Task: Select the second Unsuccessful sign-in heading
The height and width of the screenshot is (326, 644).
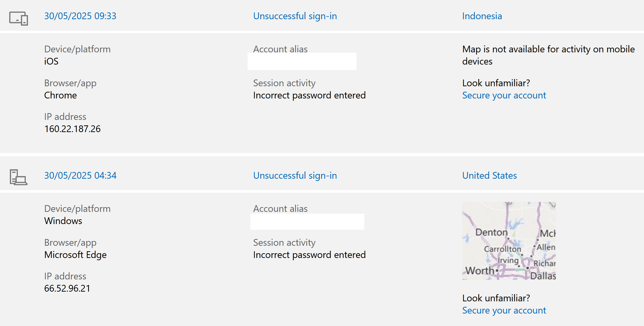Action: [x=295, y=175]
